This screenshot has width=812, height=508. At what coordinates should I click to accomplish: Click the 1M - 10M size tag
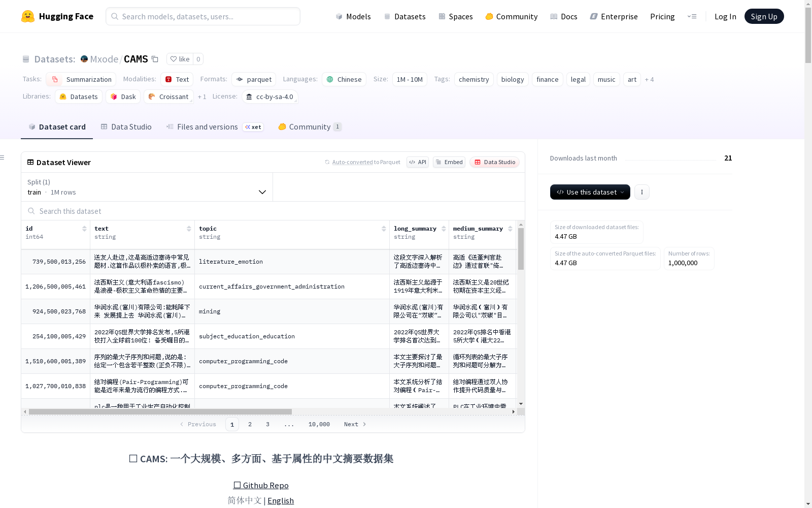pos(410,79)
